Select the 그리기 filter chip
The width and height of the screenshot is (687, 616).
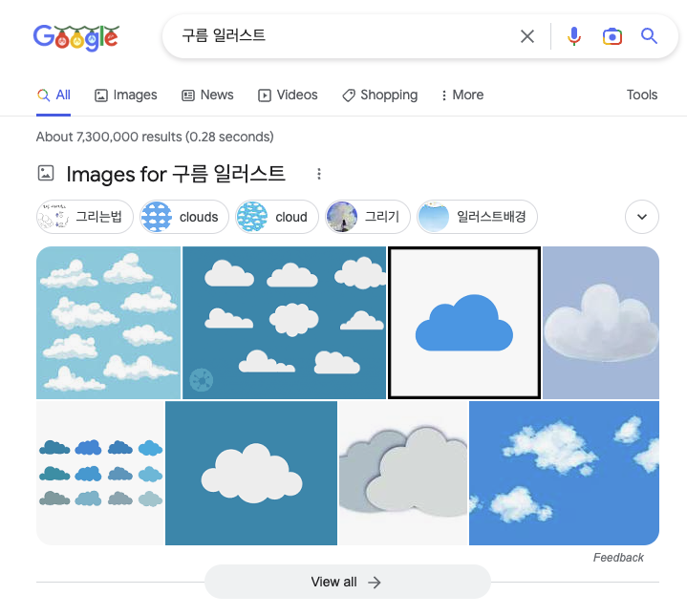tap(368, 217)
